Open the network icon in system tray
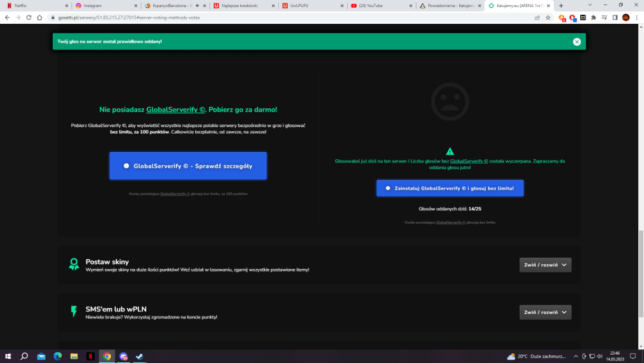 point(592,357)
